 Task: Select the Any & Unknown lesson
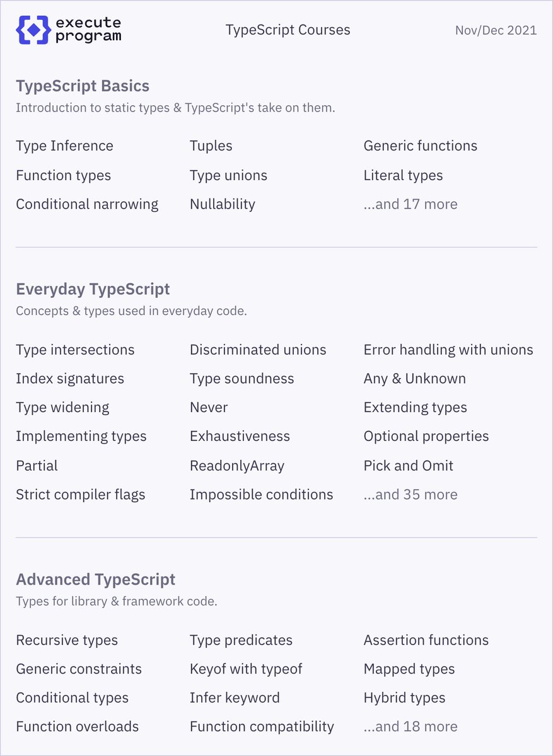(x=415, y=379)
